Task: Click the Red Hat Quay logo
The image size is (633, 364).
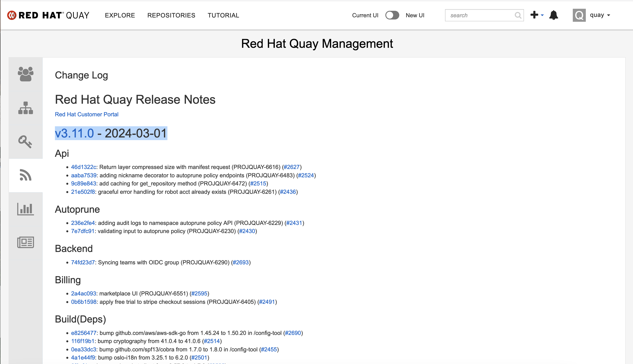Action: coord(48,15)
